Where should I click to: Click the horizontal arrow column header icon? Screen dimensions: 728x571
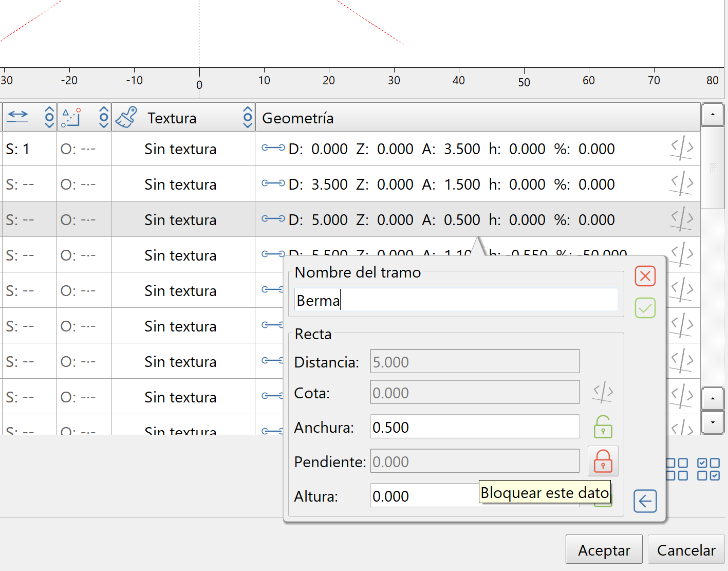[17, 117]
